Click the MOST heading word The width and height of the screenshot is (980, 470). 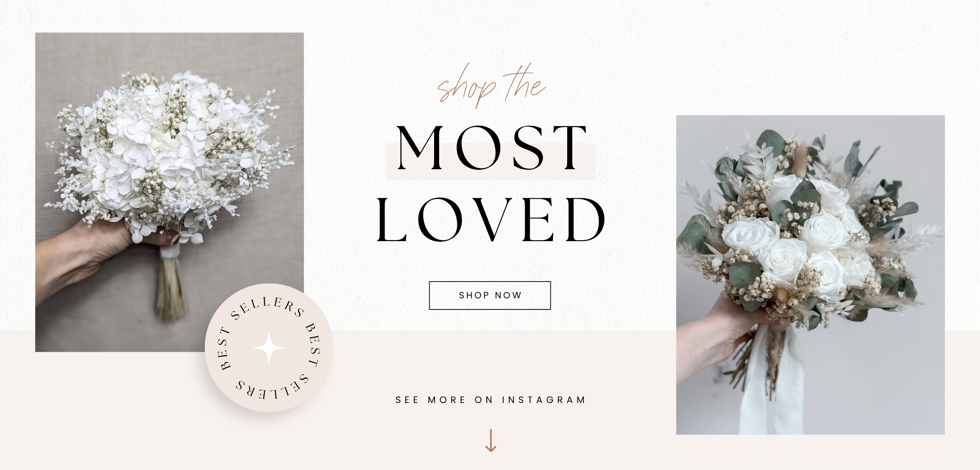[491, 148]
